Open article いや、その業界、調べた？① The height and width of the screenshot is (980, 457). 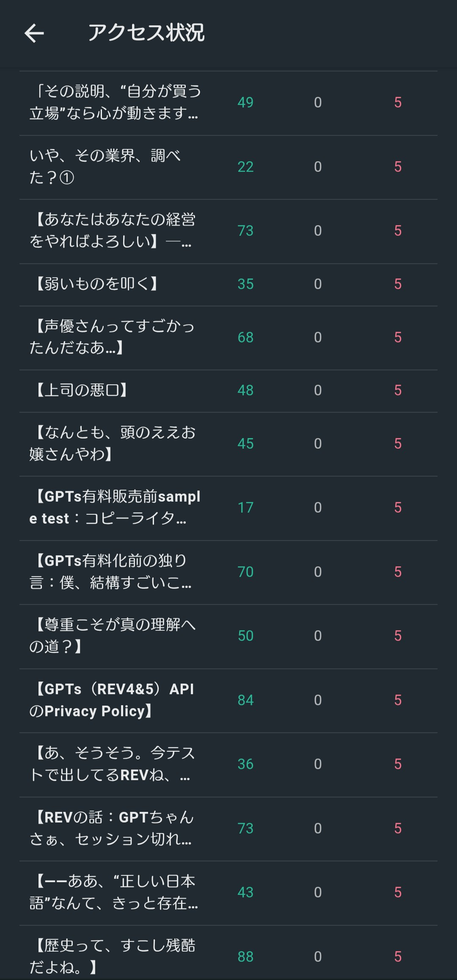(x=105, y=167)
